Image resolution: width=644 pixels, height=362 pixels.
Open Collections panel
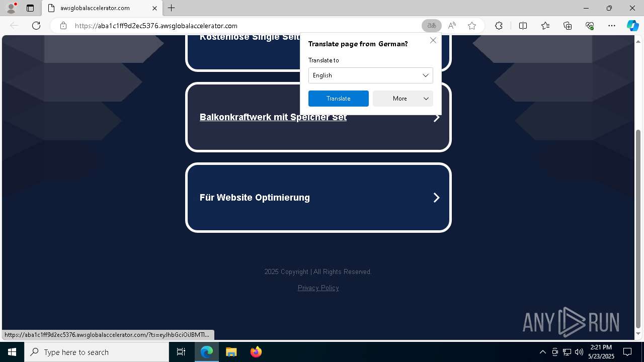tap(568, 26)
